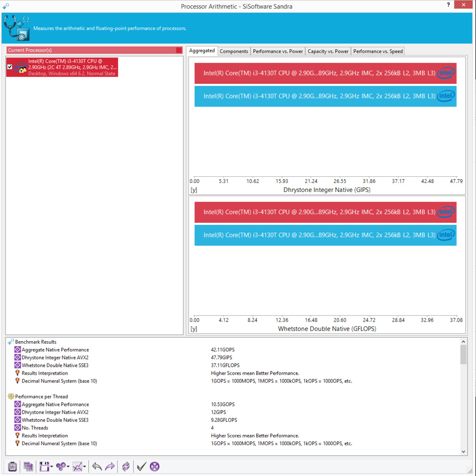Screen dimensions: 476x476
Task: Click the diamond icon beside Dhrystone Integer Native 47.79GIPS
Action: (18, 357)
